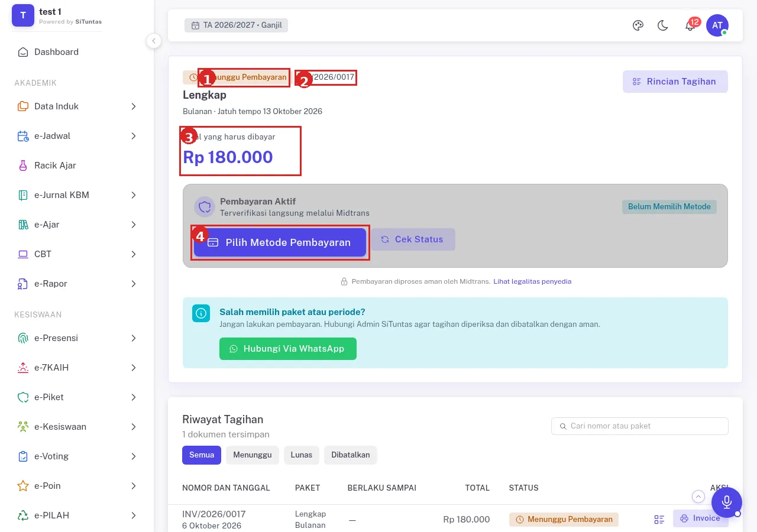Viewport: 757px width, 532px height.
Task: Select the Semua filter tab
Action: click(202, 455)
